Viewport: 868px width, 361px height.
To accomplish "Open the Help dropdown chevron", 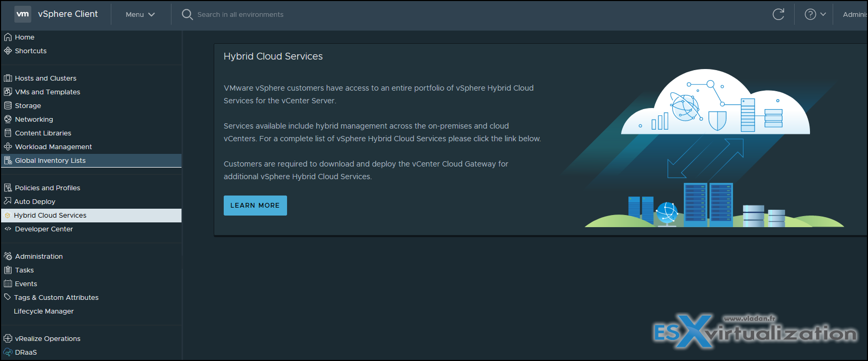I will point(823,14).
